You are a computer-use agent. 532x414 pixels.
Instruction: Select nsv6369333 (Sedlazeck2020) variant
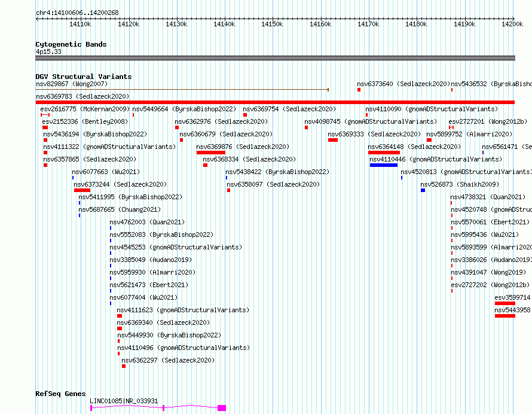coord(374,134)
